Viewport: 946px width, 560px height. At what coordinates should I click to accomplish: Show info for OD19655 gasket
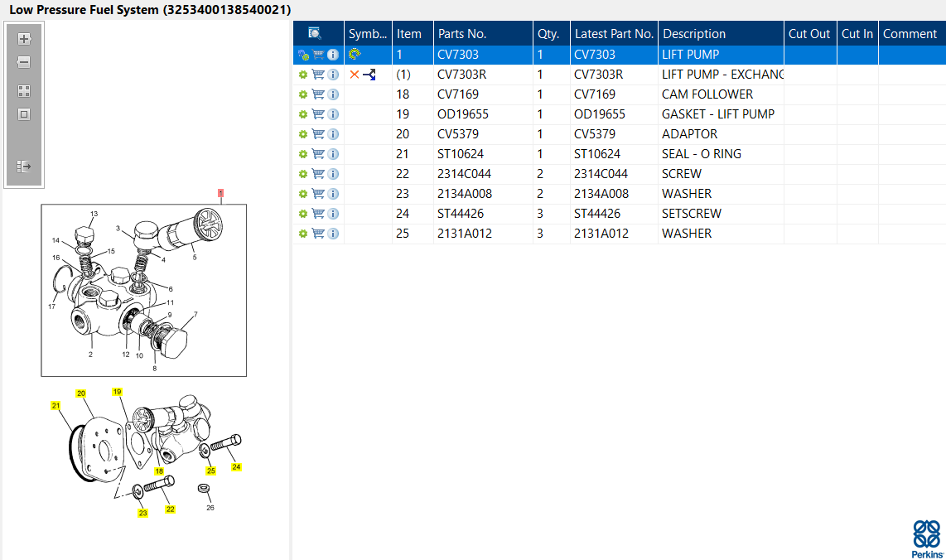(333, 114)
